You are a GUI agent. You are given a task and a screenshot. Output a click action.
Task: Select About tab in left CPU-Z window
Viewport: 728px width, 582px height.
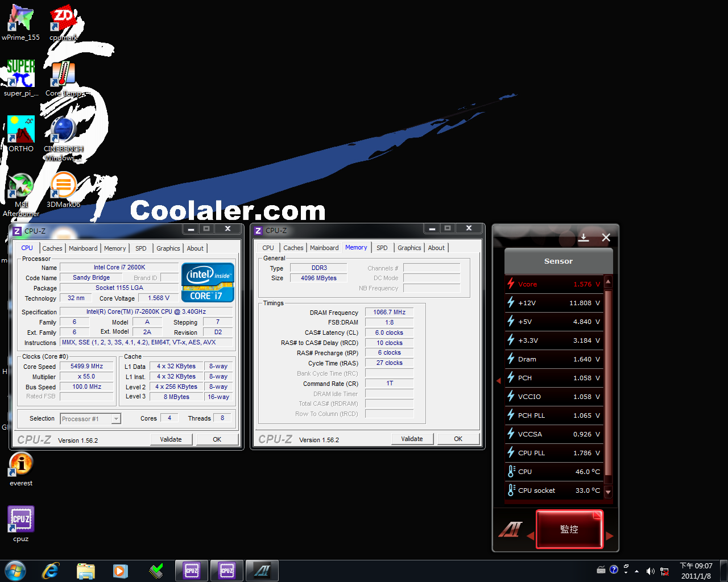(195, 248)
